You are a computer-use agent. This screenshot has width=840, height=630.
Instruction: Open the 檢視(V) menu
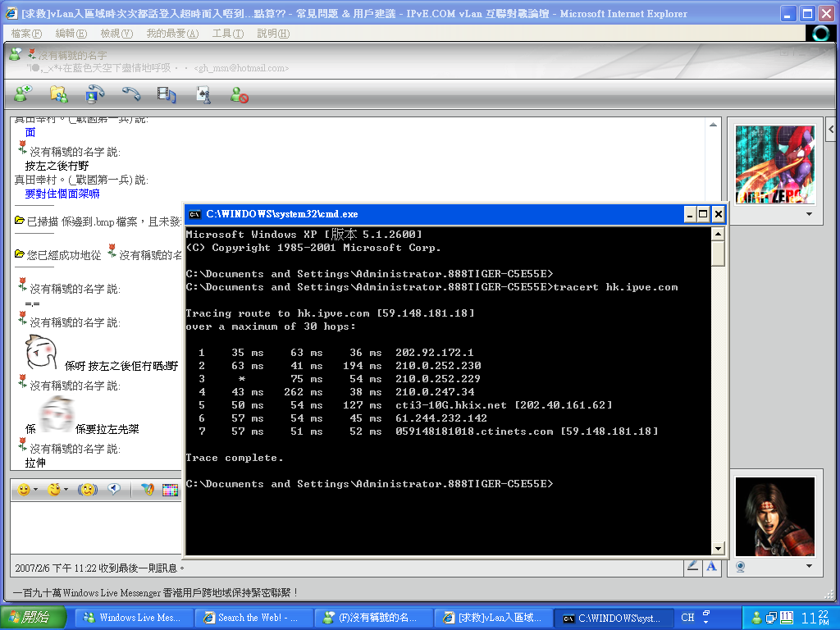click(116, 33)
